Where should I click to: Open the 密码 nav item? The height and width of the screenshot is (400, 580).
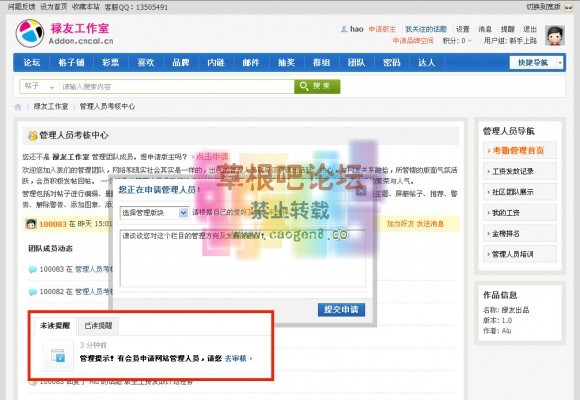click(x=392, y=63)
